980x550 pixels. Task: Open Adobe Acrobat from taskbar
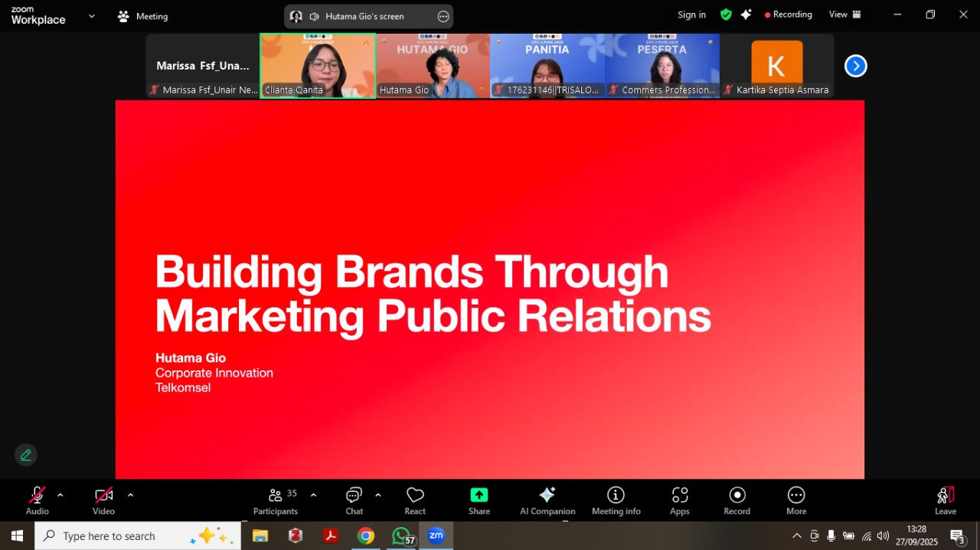[x=331, y=535]
